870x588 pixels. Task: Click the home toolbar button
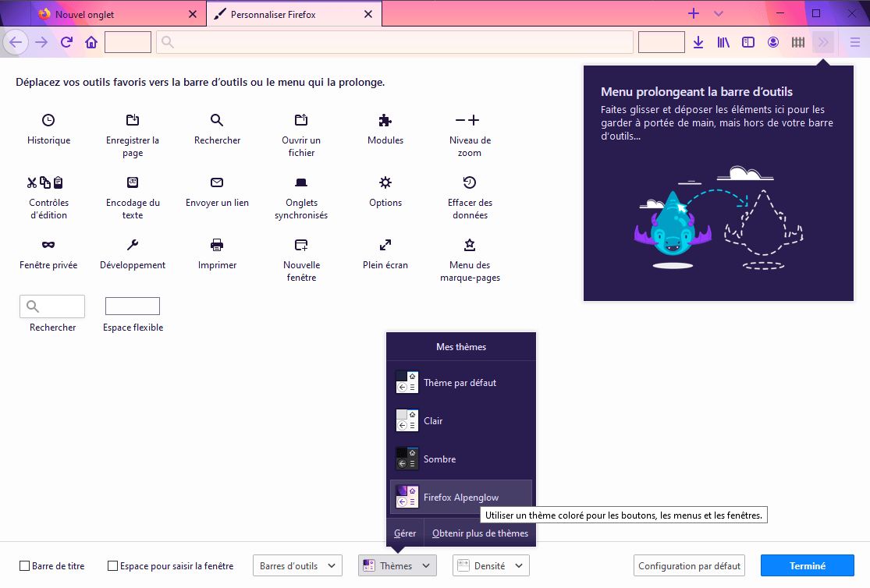pyautogui.click(x=91, y=42)
